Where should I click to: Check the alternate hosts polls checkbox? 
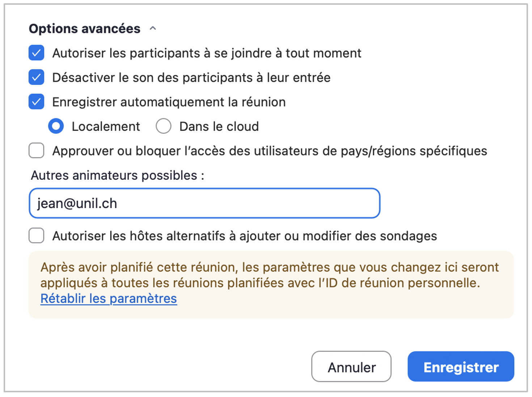tap(37, 236)
